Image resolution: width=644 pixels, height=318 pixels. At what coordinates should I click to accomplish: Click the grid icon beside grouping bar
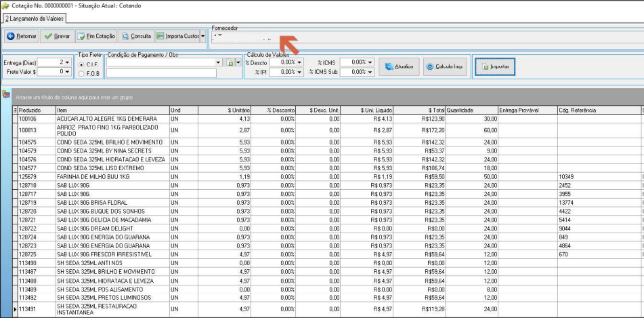point(5,95)
